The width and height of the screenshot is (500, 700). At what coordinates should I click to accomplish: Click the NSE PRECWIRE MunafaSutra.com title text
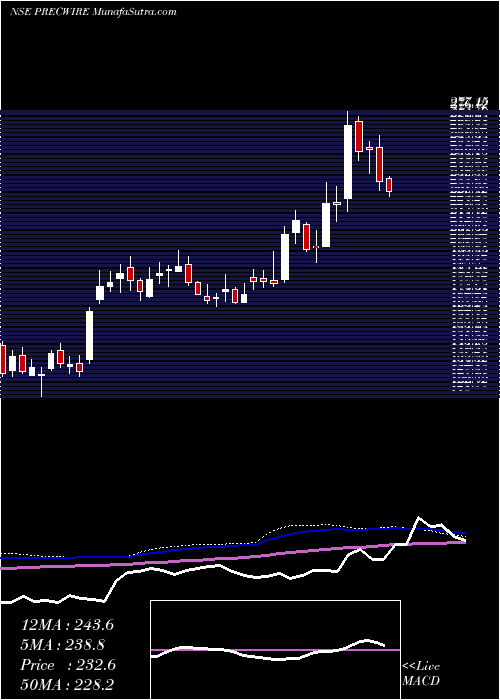93,12
